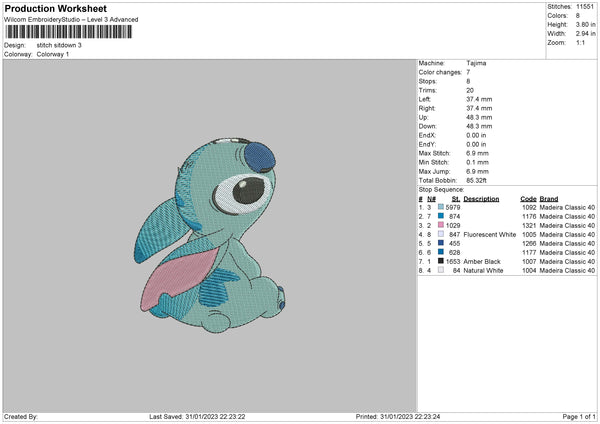Click the Production Worksheet title

point(55,9)
